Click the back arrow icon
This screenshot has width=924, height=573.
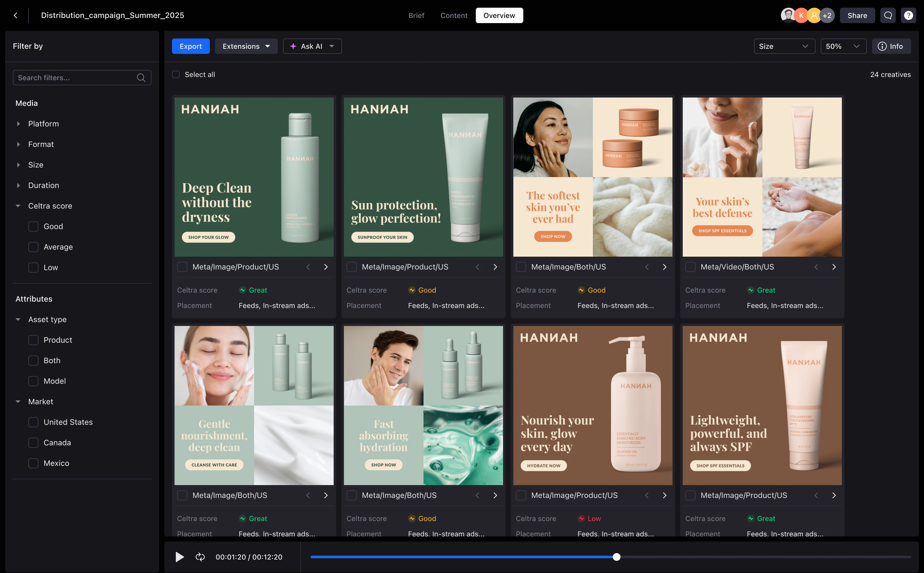[x=15, y=15]
